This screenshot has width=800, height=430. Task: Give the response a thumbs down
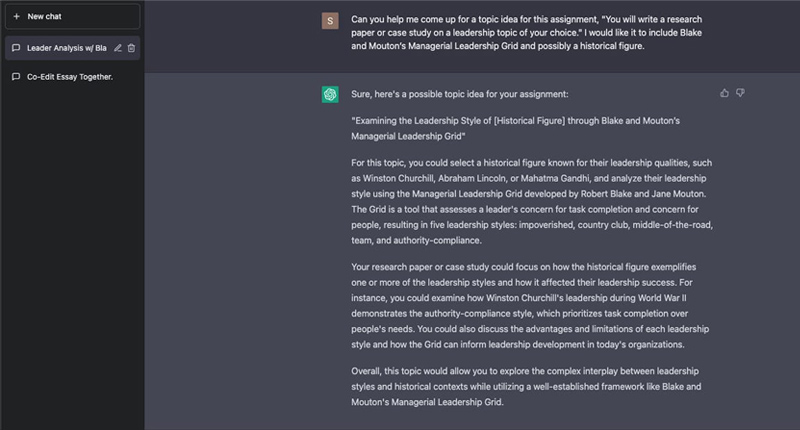click(x=740, y=93)
